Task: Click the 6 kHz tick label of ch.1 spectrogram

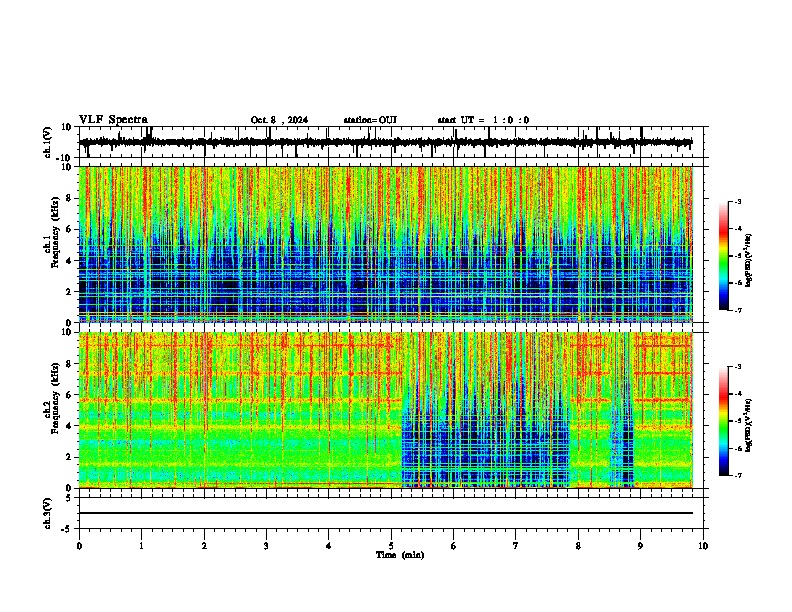Action: point(70,229)
